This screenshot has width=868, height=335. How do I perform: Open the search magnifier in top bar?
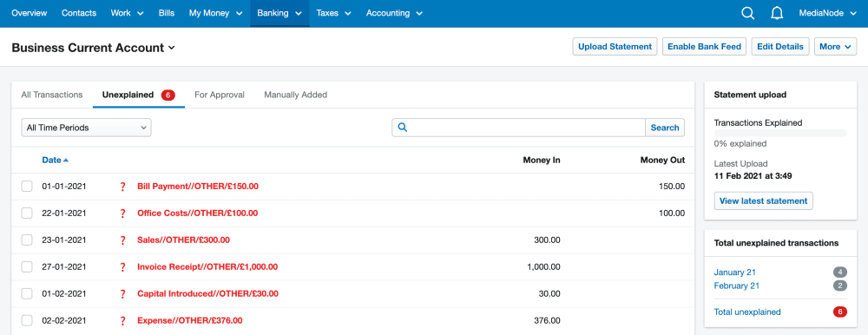click(748, 13)
